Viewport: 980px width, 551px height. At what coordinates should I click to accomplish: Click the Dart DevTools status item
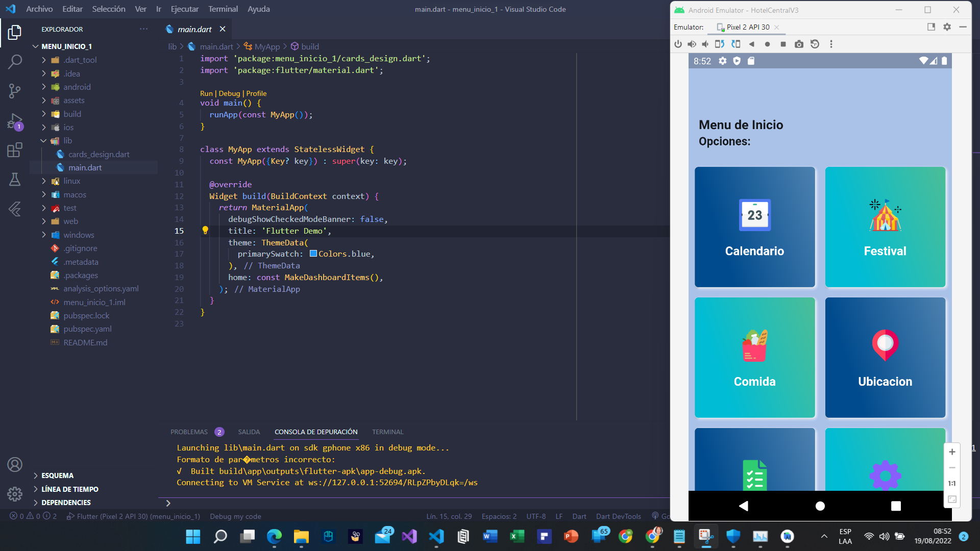pyautogui.click(x=618, y=516)
